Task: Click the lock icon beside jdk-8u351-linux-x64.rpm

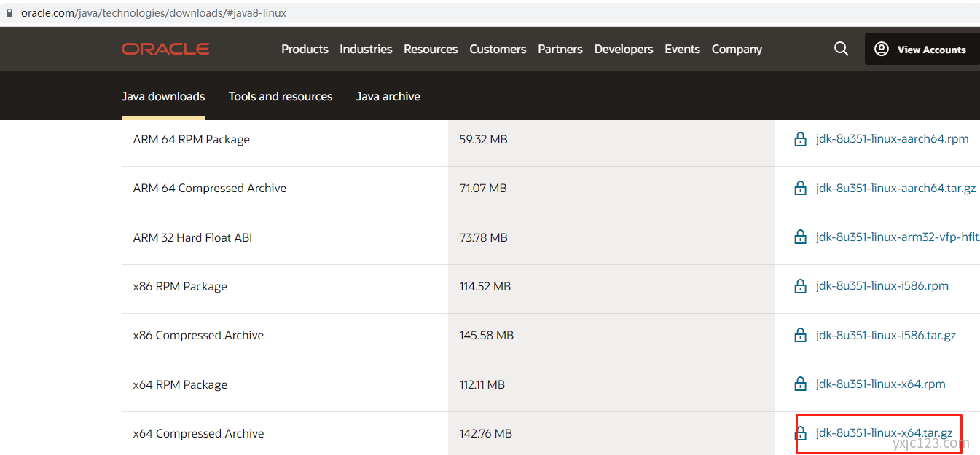Action: point(800,384)
